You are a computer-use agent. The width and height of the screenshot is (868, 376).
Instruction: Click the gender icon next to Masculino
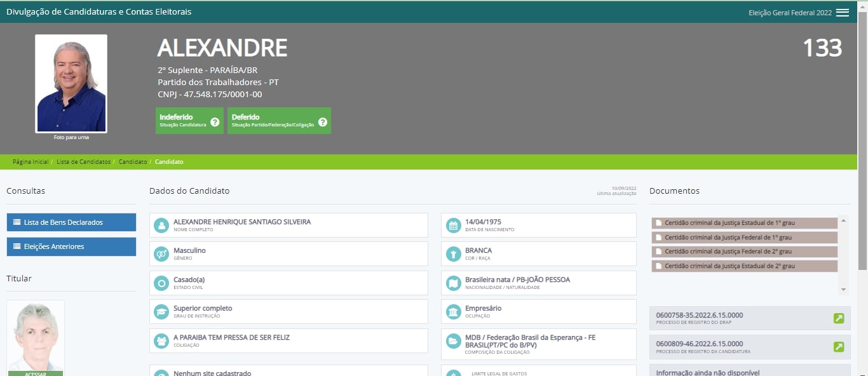161,254
